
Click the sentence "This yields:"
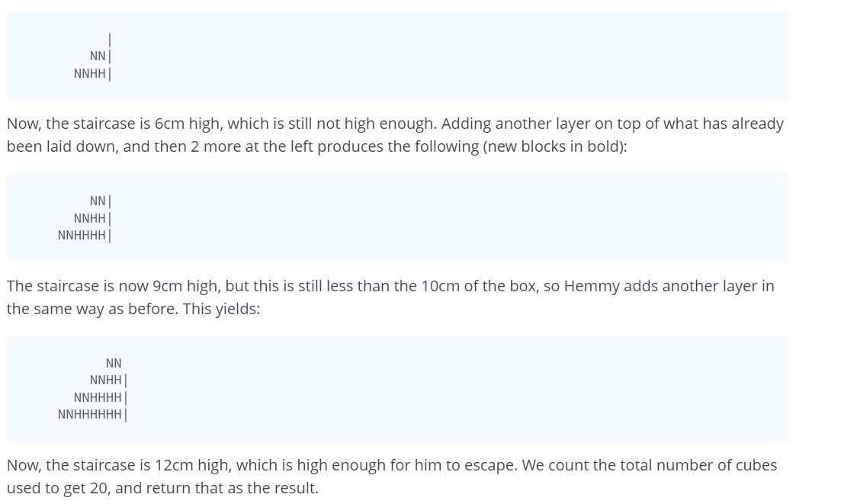pyautogui.click(x=221, y=309)
